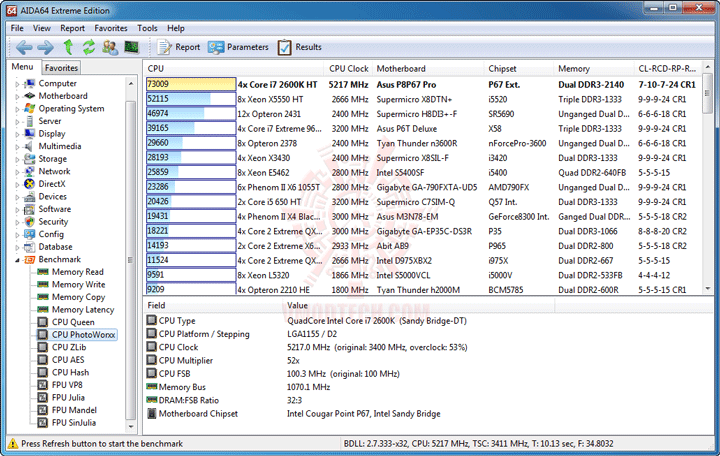The height and width of the screenshot is (456, 720).
Task: Open the File menu
Action: (x=17, y=28)
